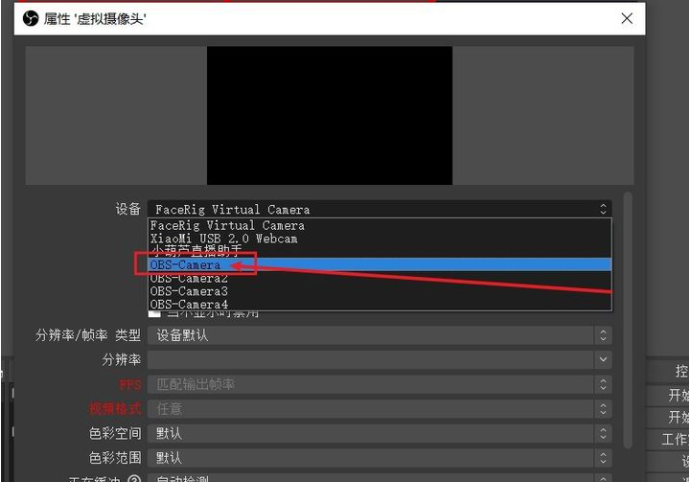Close the 虚拟摄像头 properties dialog

pos(627,19)
